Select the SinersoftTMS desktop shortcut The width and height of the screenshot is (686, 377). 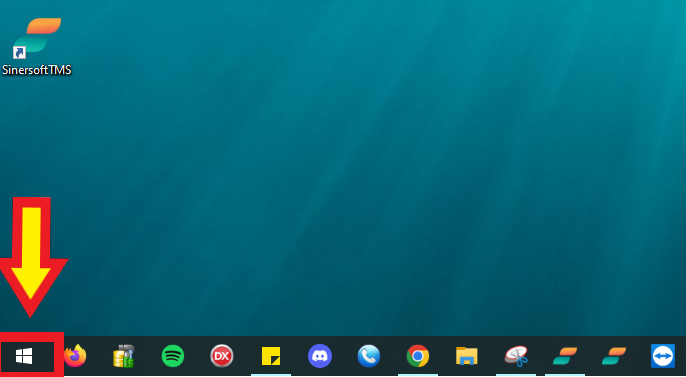[37, 46]
